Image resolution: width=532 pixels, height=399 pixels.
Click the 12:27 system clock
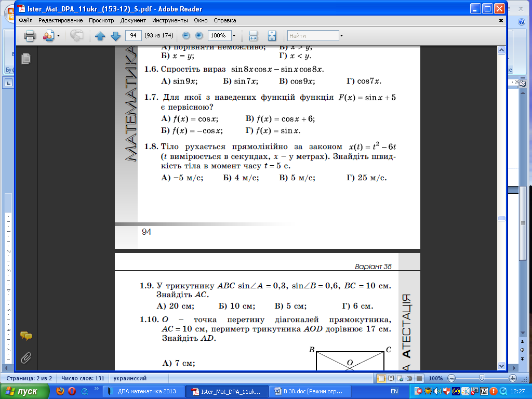tap(518, 392)
